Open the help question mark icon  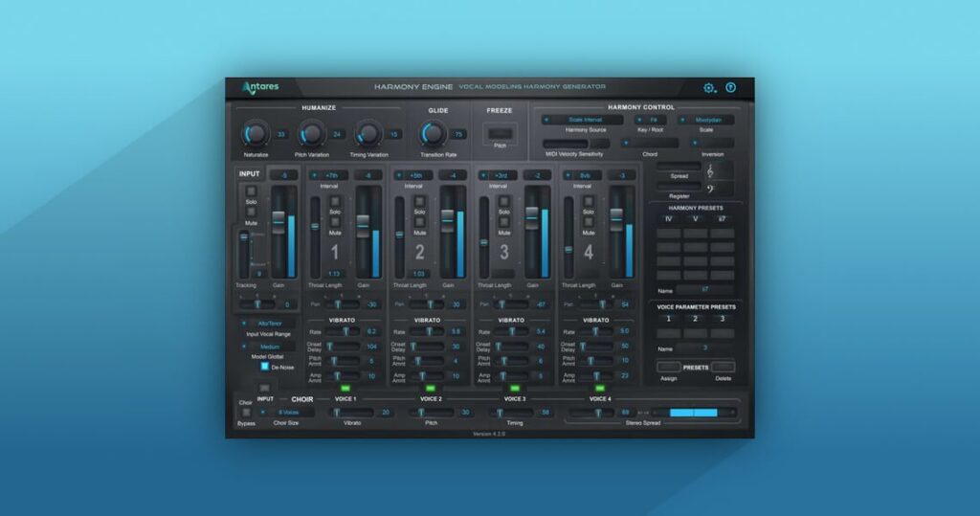(x=730, y=87)
